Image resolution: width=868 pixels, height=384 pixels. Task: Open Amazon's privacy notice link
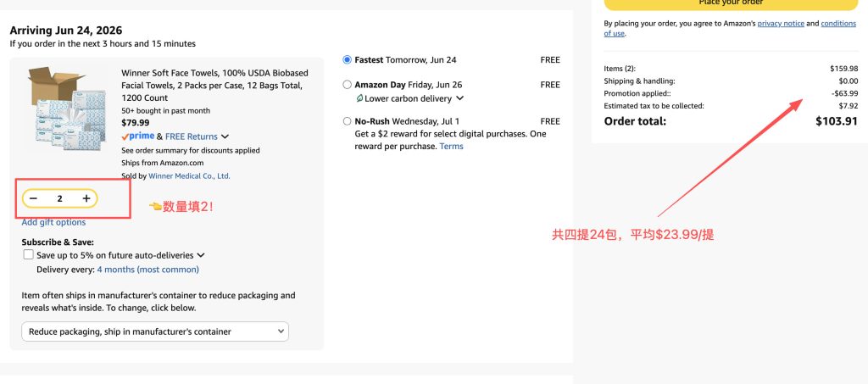(x=781, y=23)
